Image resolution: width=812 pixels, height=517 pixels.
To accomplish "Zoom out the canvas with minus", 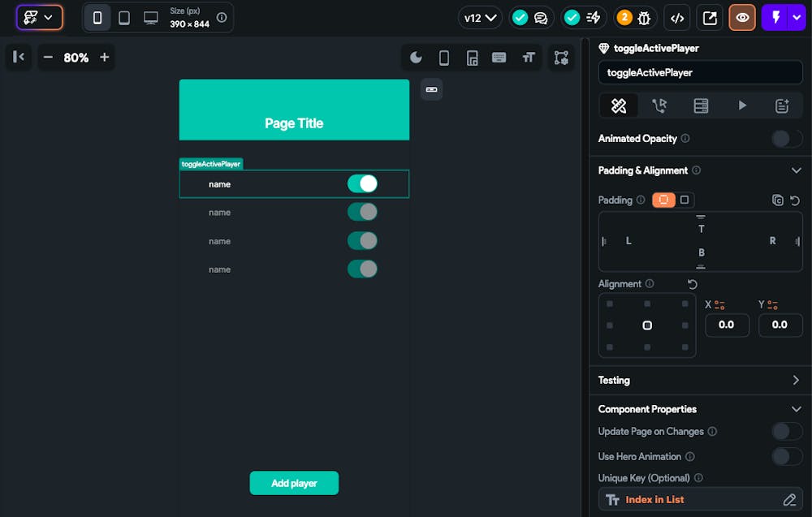I will pyautogui.click(x=48, y=57).
